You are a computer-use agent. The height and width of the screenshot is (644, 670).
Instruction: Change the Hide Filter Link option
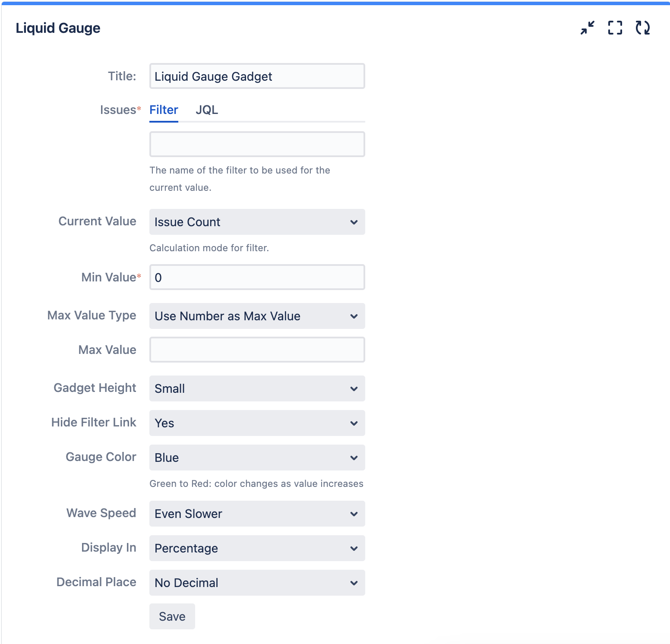257,423
